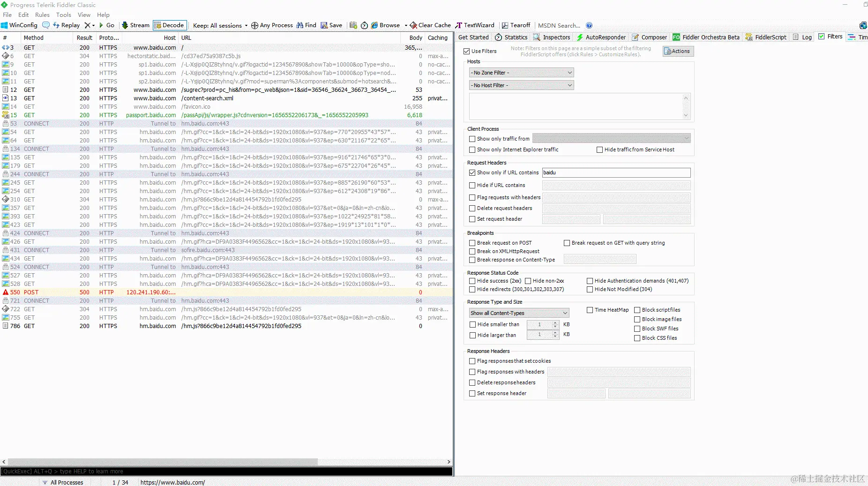Open the Help menu

click(103, 15)
